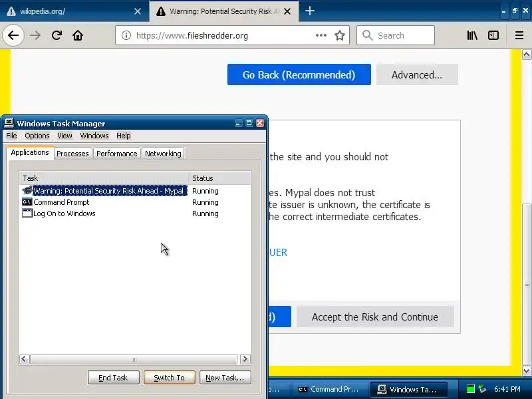Click the page scrollbar up arrow
532x399 pixels.
(x=527, y=55)
